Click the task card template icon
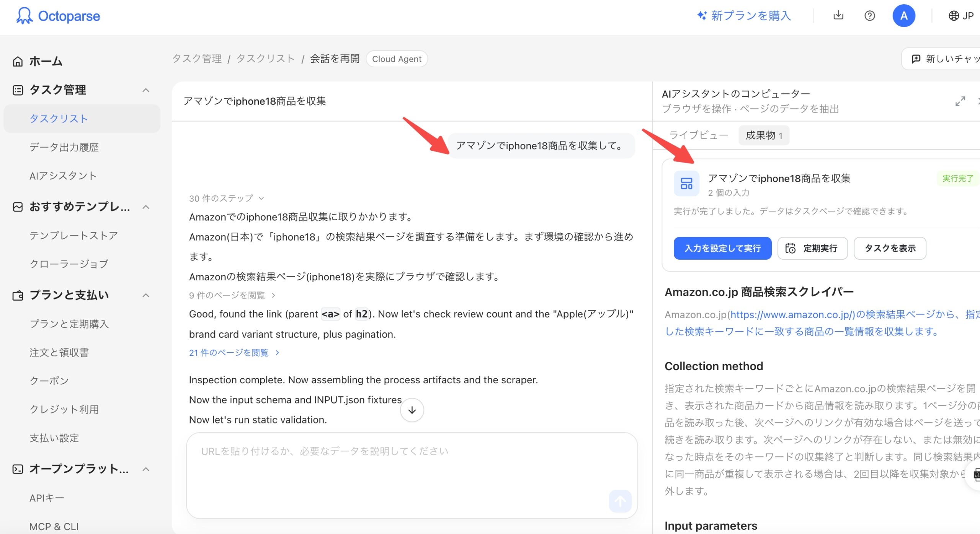The width and height of the screenshot is (980, 534). 686,184
